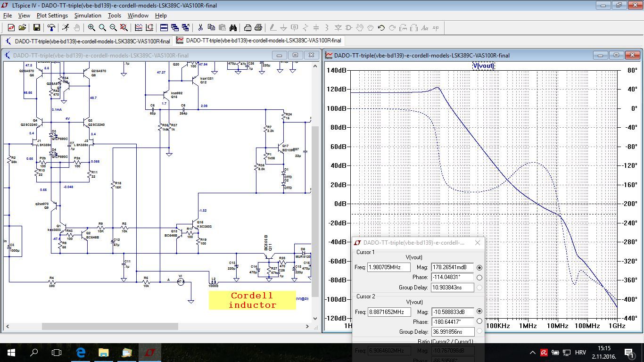Select the resistor component tool

305,28
